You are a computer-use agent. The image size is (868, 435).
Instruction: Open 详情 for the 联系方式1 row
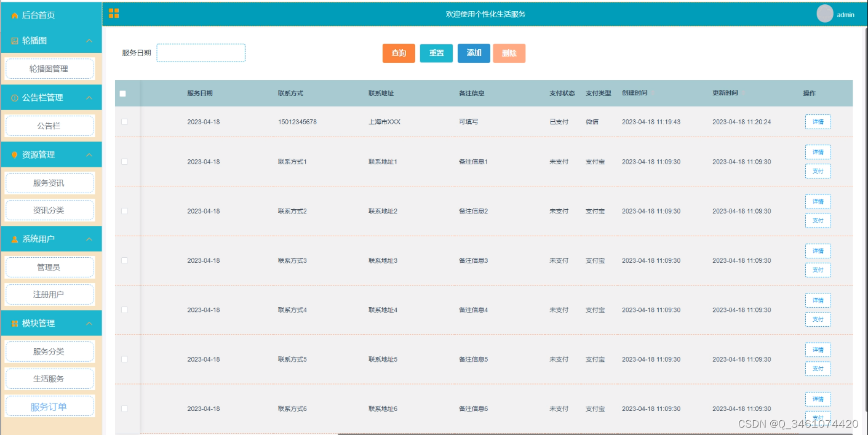tap(818, 152)
